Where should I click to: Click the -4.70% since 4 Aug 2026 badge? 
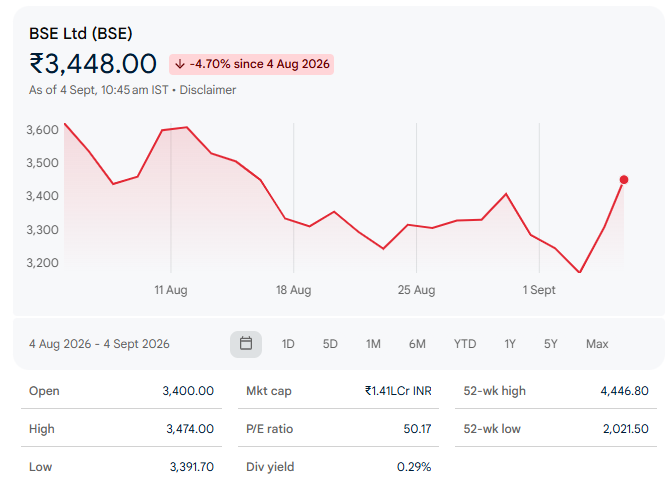(x=251, y=64)
